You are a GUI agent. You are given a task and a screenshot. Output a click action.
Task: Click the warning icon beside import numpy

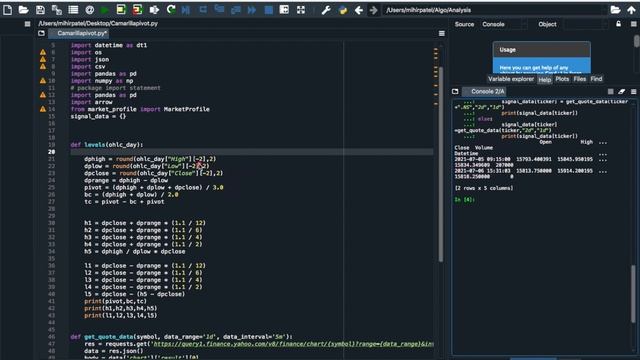43,81
